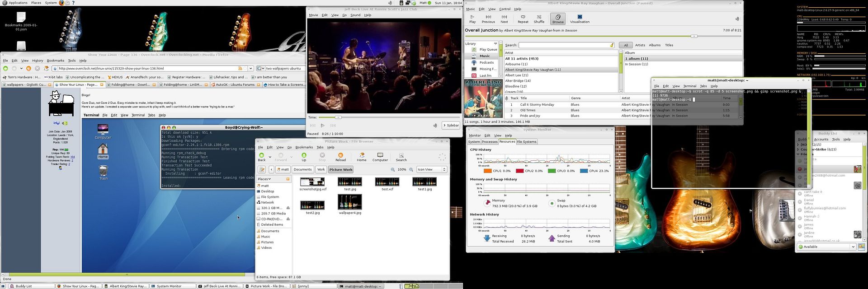Select the Artists search filter in Rhythmbox
868x289 pixels.
click(x=640, y=45)
